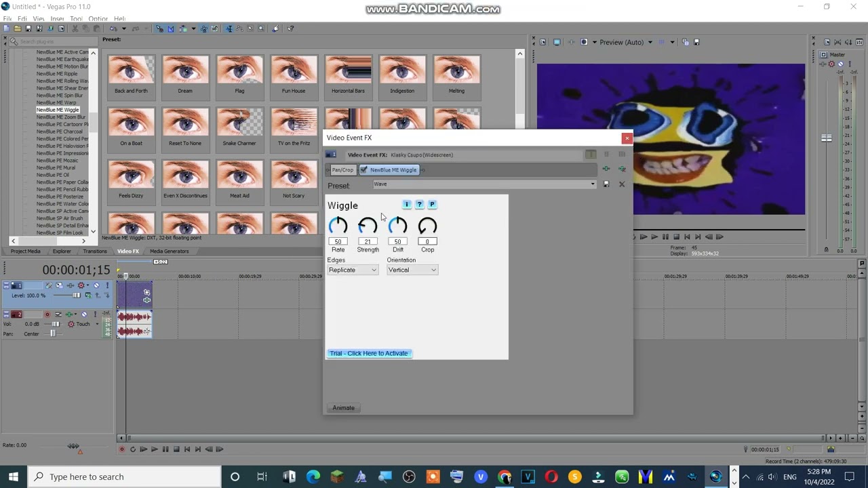Open the Edit menu
Image resolution: width=868 pixels, height=488 pixels.
coord(22,18)
